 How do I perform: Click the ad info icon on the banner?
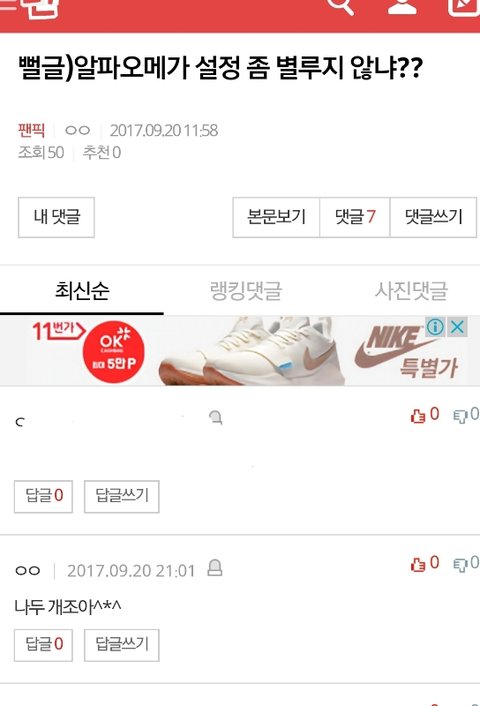tap(435, 327)
